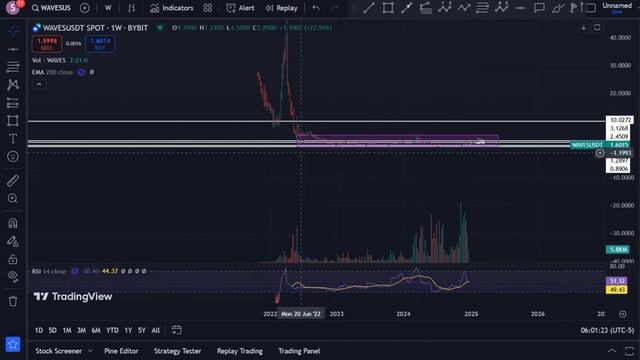Open the W timeframe interval selector
This screenshot has width=640, height=360.
(x=108, y=8)
